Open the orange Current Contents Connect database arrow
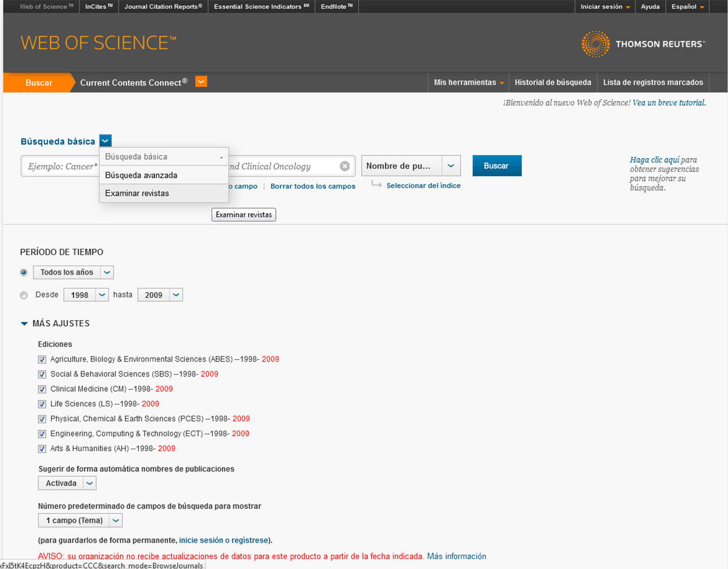Viewport: 728px width, 569px height. point(201,82)
